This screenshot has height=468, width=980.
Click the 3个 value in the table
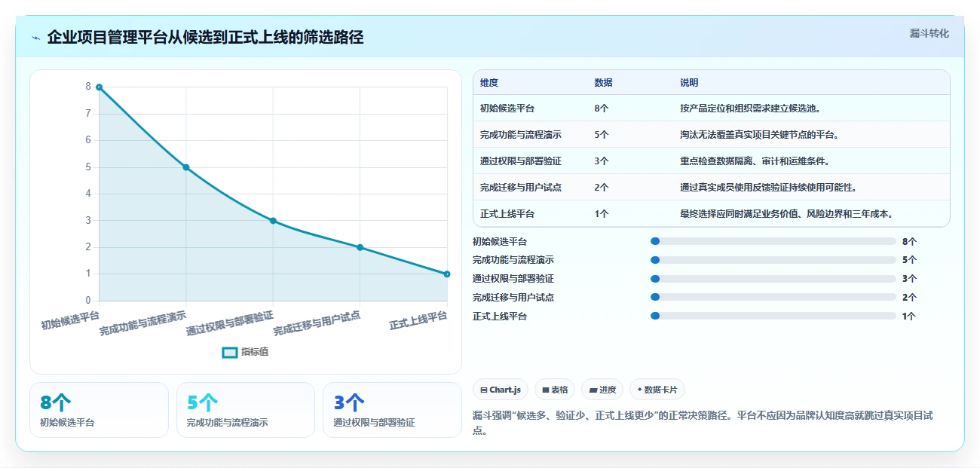coord(602,161)
